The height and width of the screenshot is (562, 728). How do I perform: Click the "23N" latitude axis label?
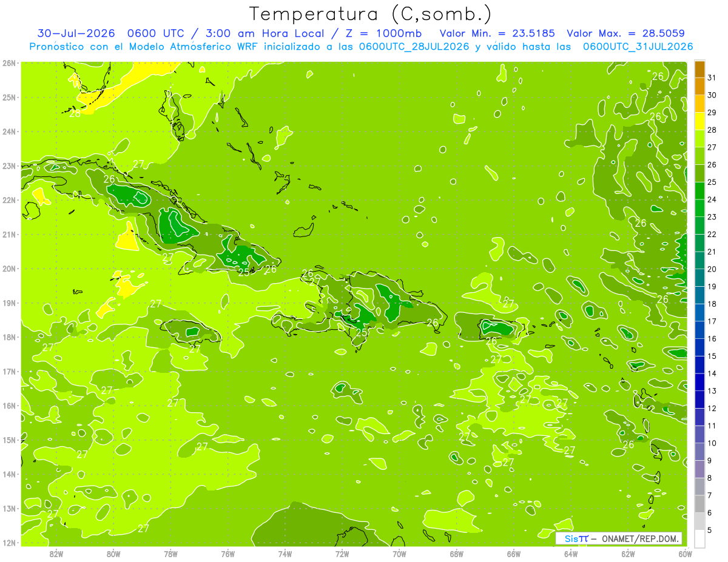point(10,166)
